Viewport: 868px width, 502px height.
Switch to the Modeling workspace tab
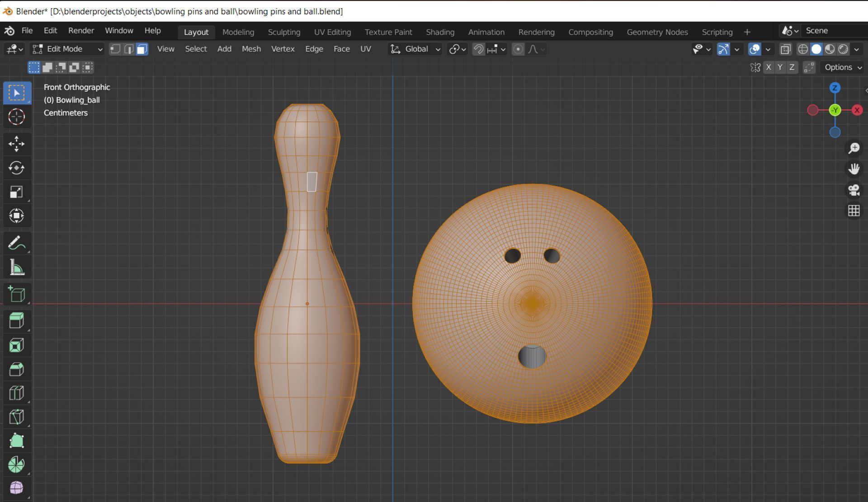coord(238,32)
